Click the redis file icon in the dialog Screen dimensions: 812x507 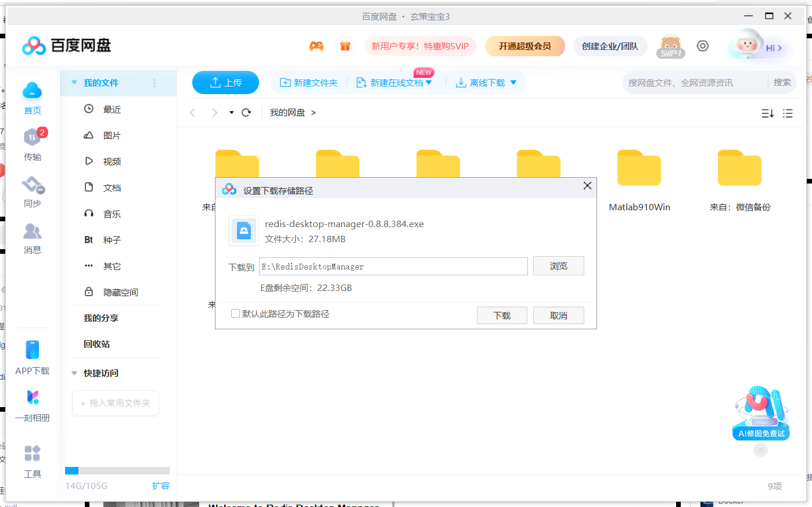tap(244, 231)
